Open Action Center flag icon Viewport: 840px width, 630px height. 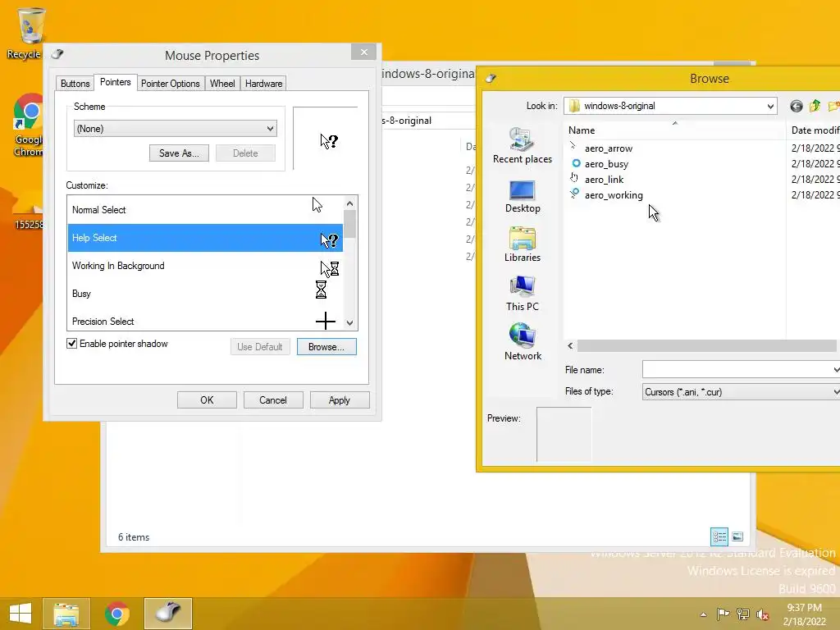pyautogui.click(x=723, y=614)
